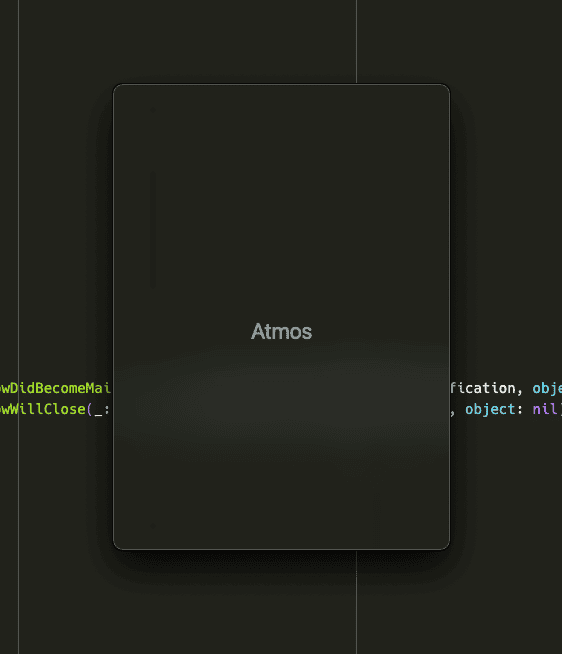
Task: Click the faint dot above the vertical slider
Action: coord(152,110)
